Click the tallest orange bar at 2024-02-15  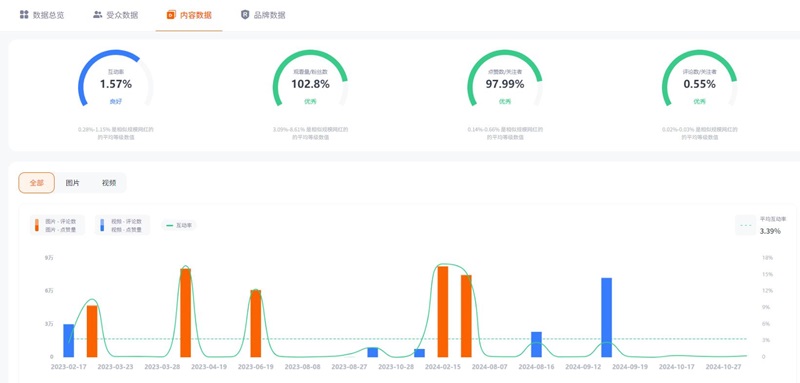click(443, 312)
